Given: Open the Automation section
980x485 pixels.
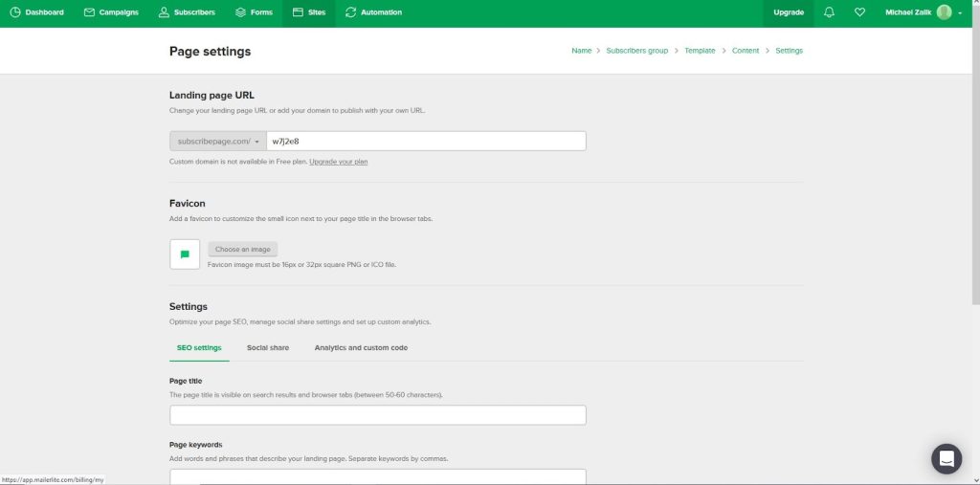Looking at the screenshot, I should [374, 12].
